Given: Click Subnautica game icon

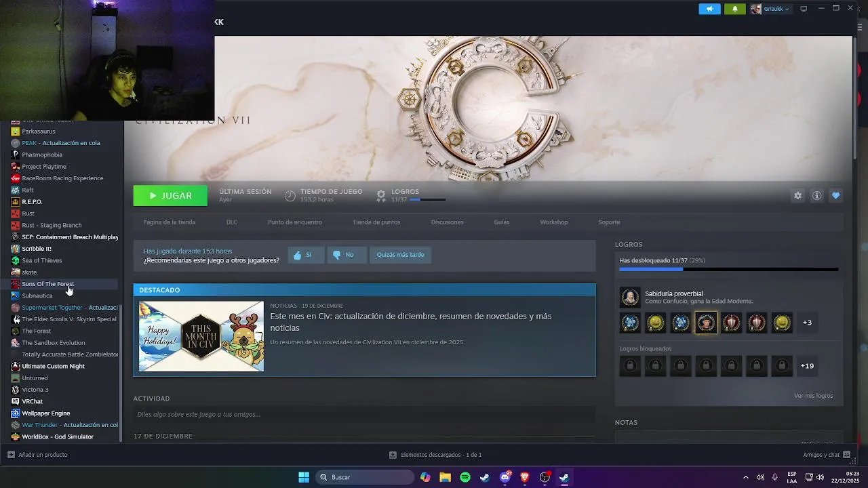Looking at the screenshot, I should coord(16,296).
